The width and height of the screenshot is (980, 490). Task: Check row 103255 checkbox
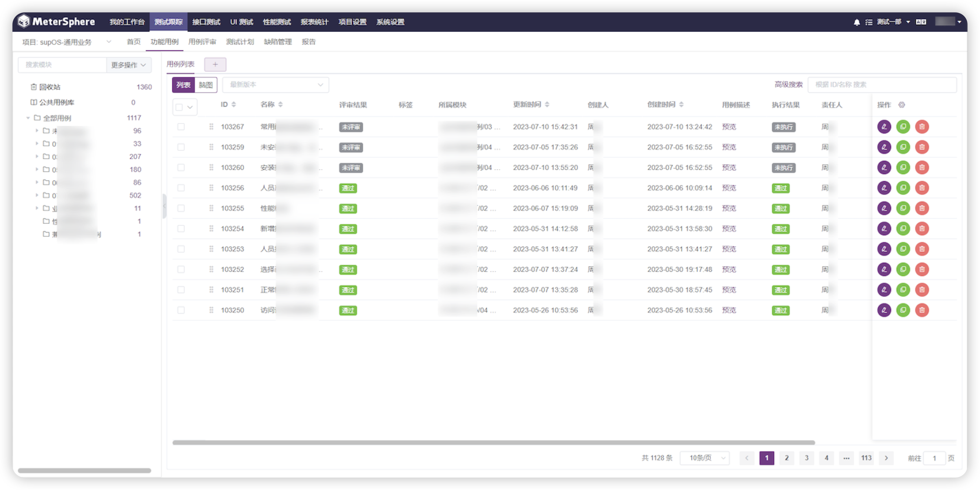coord(181,208)
